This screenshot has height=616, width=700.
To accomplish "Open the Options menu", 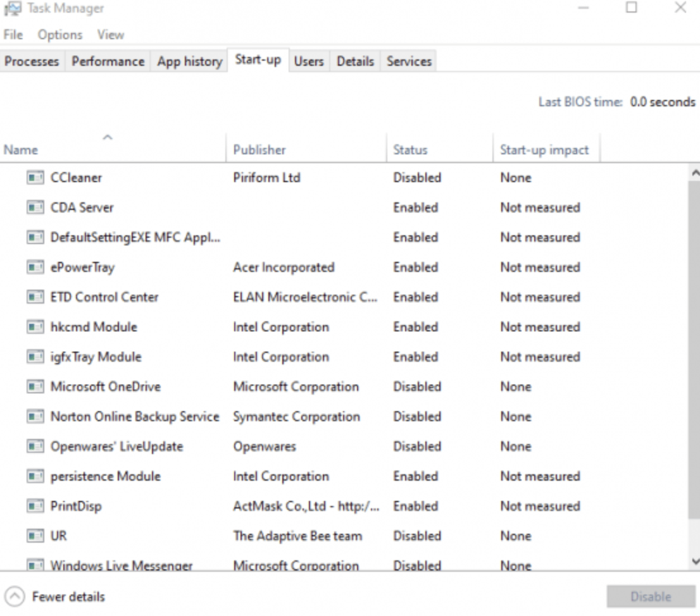I will [60, 35].
